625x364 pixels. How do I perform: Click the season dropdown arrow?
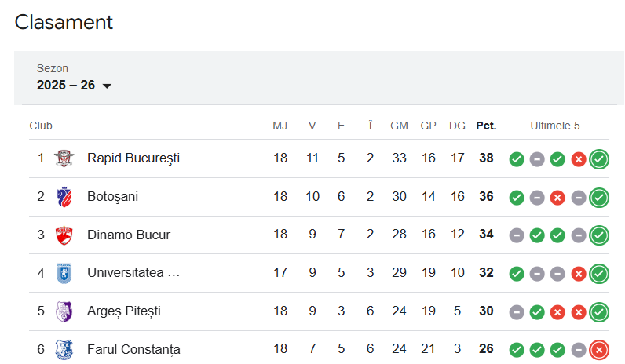(x=108, y=86)
